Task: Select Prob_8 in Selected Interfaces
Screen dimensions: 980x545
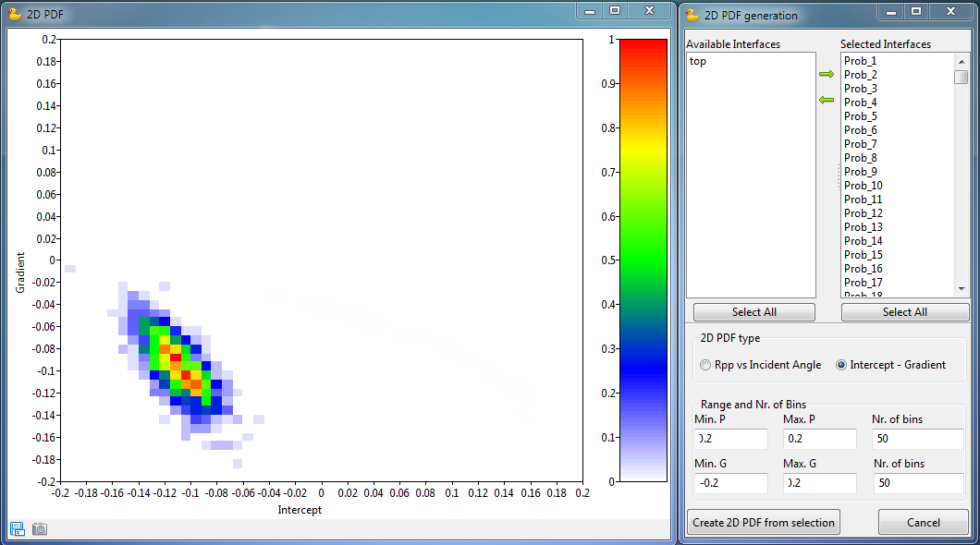Action: [x=860, y=158]
